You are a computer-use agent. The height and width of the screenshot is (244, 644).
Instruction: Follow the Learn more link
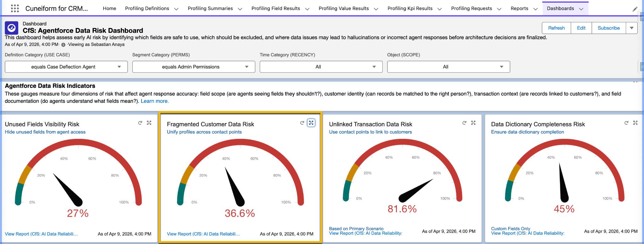155,101
